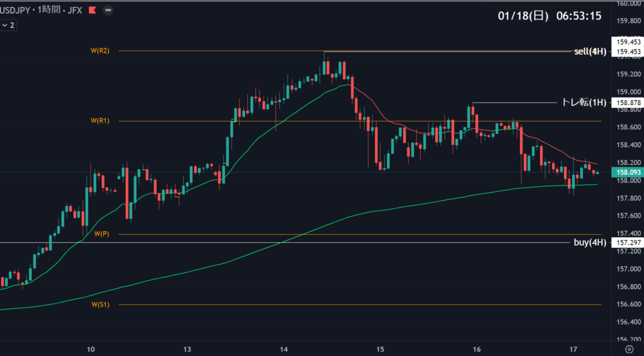The width and height of the screenshot is (644, 356).
Task: Select the sell(4H) line label
Action: [x=590, y=52]
